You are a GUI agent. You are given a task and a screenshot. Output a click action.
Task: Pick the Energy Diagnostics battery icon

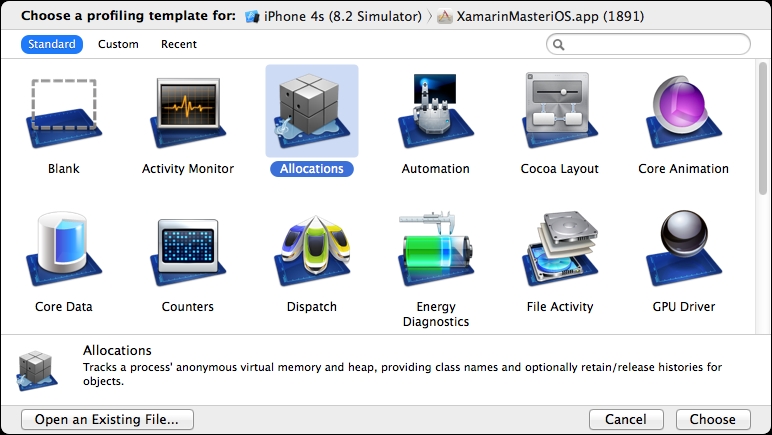tap(436, 249)
